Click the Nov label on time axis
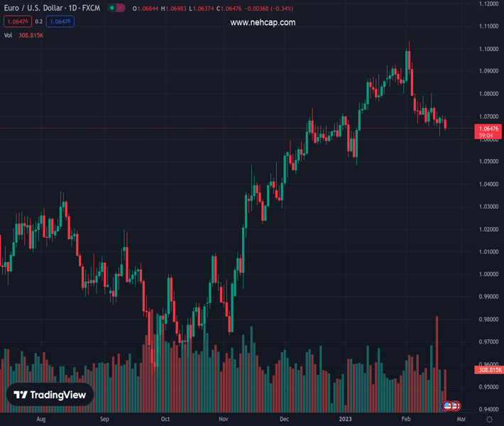 (223, 420)
